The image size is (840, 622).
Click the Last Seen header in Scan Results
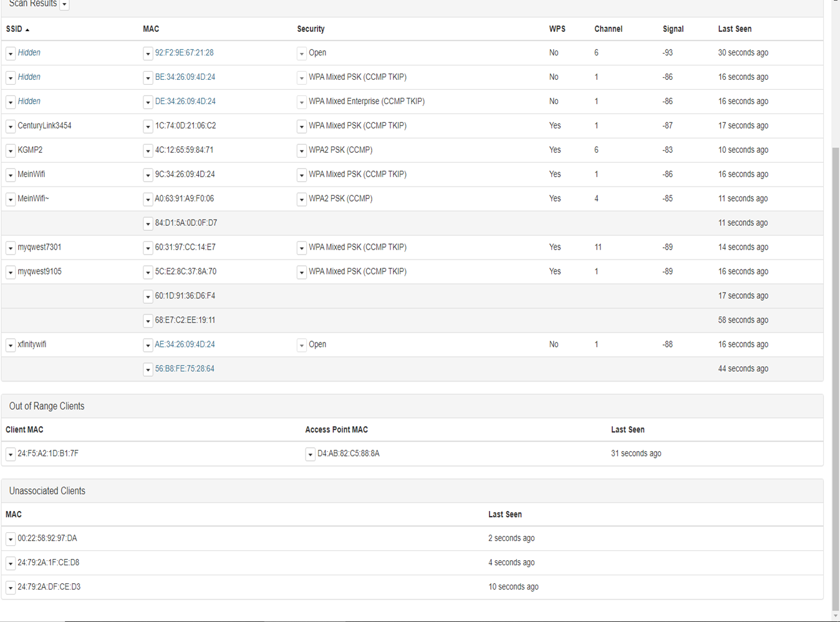coord(735,29)
